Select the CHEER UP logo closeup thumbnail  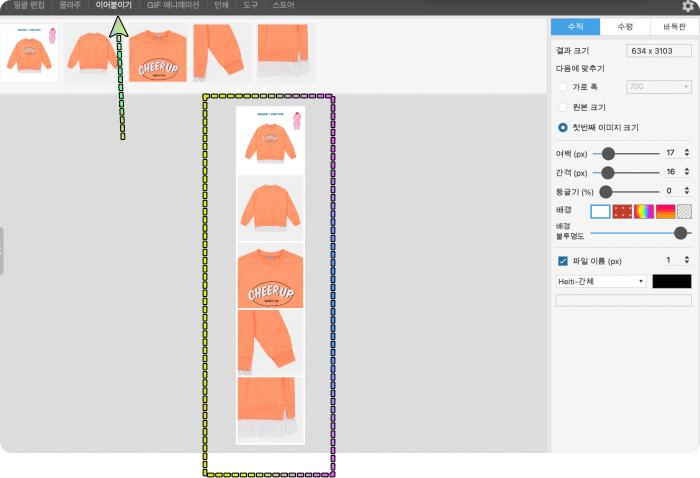tap(158, 55)
